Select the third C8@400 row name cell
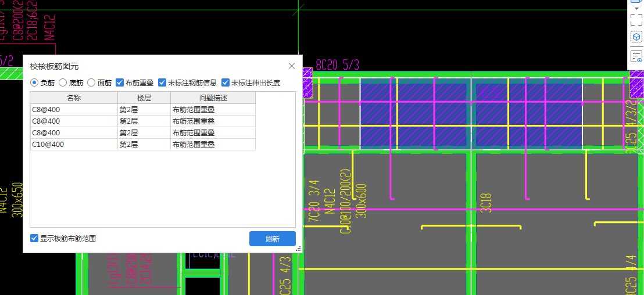 point(74,133)
